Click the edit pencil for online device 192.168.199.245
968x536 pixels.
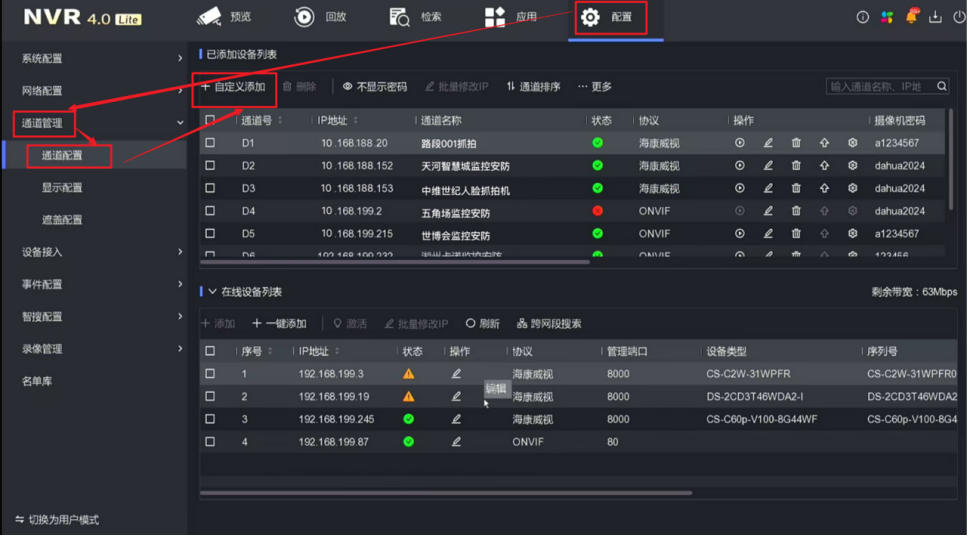coord(456,419)
